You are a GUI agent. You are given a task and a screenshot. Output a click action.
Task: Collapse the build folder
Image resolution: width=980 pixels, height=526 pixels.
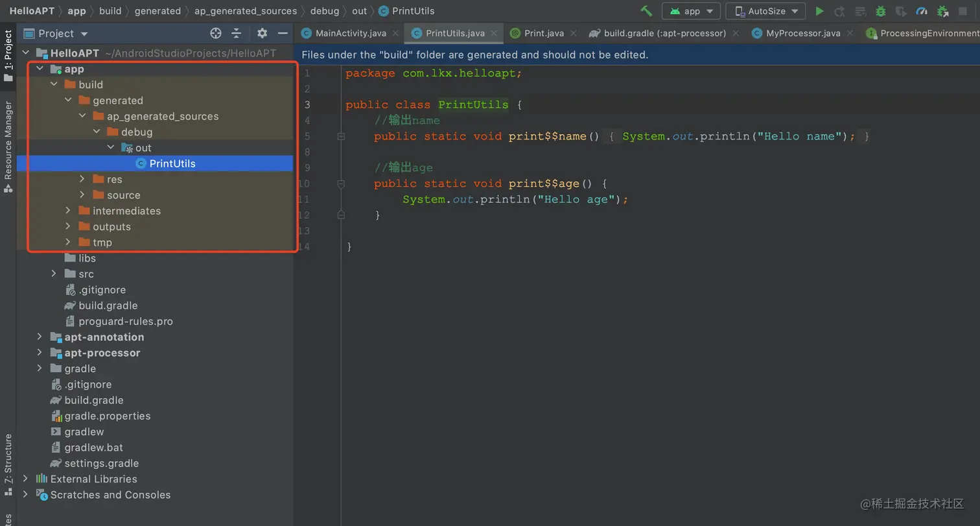[x=54, y=84]
